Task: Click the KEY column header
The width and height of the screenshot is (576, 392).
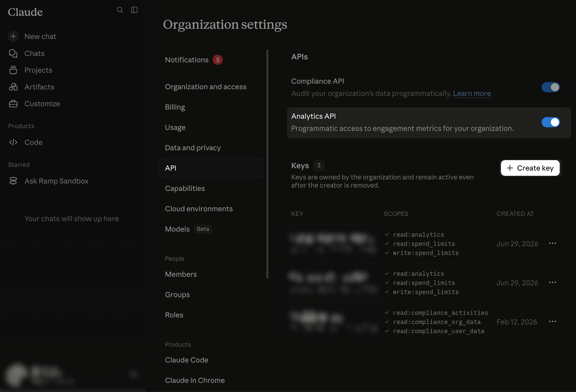Action: pos(297,214)
